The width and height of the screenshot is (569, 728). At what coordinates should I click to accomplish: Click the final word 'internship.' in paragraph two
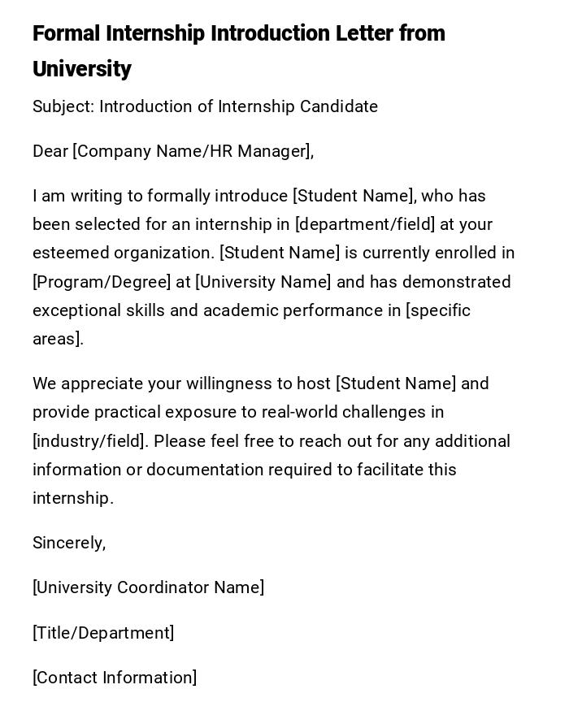pos(72,498)
